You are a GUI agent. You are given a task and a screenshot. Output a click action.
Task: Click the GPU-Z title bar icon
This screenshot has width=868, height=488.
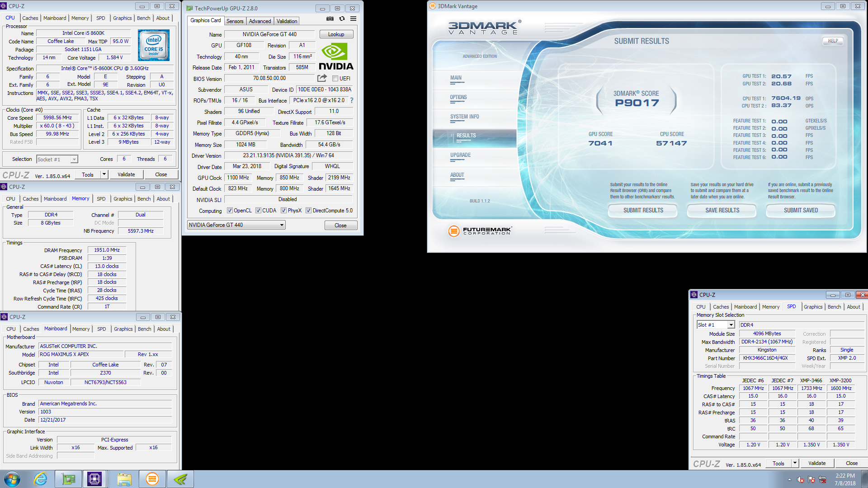coord(190,8)
